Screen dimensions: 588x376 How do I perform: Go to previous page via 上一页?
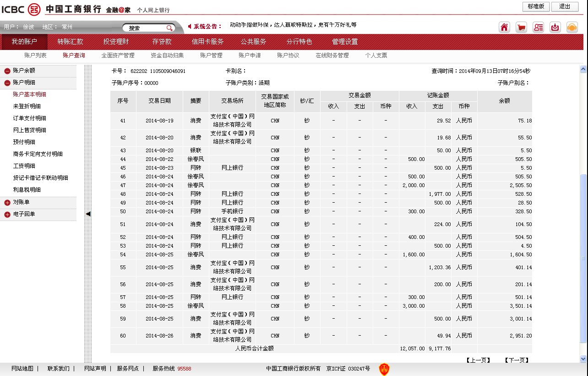[478, 360]
